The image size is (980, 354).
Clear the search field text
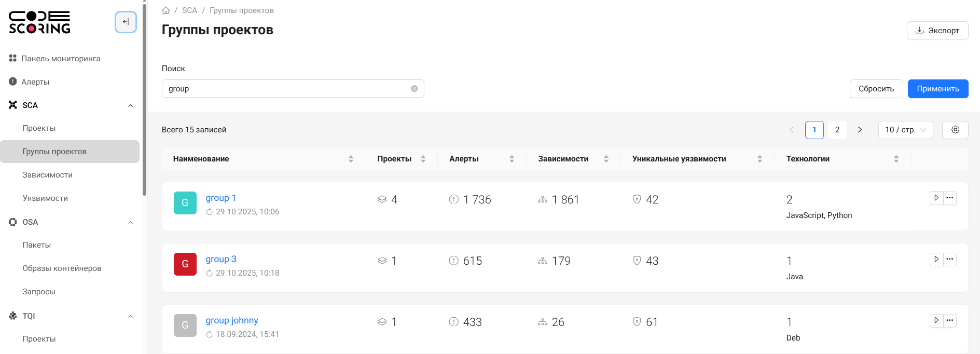(x=414, y=89)
